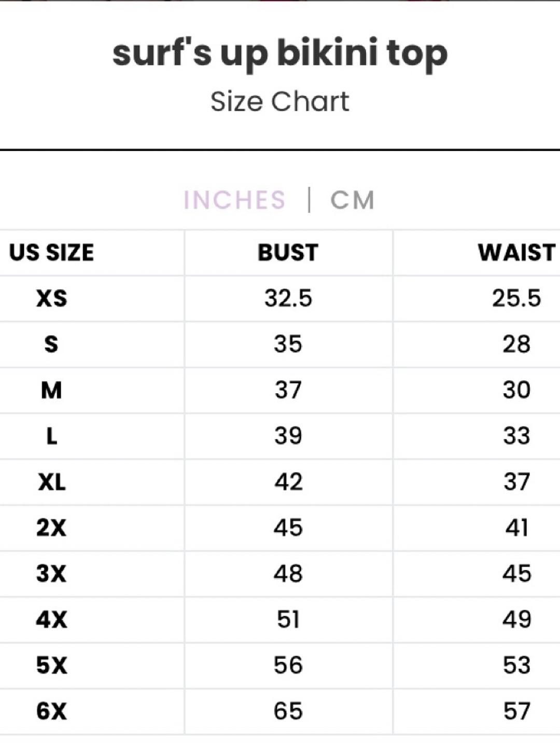
Task: Select the 2X size row label
Action: tap(51, 528)
